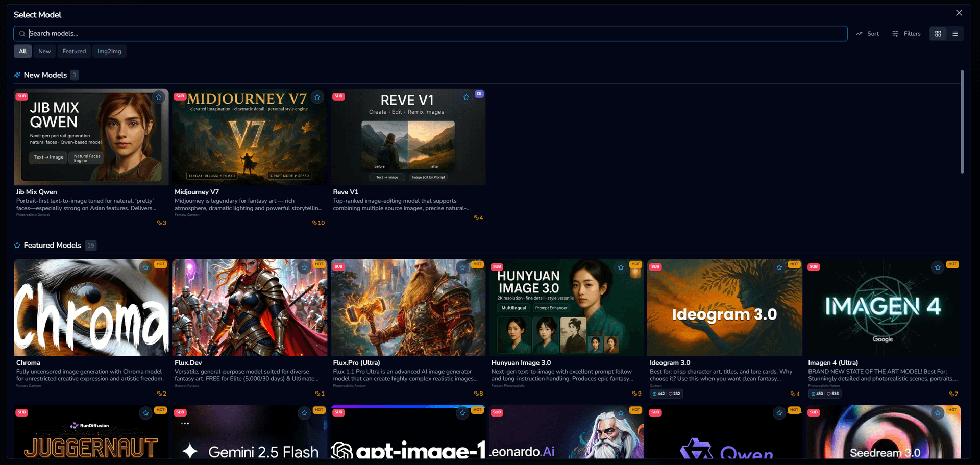The image size is (980, 465).
Task: Star the Hunyuan Image 3.0 card
Action: (x=621, y=267)
